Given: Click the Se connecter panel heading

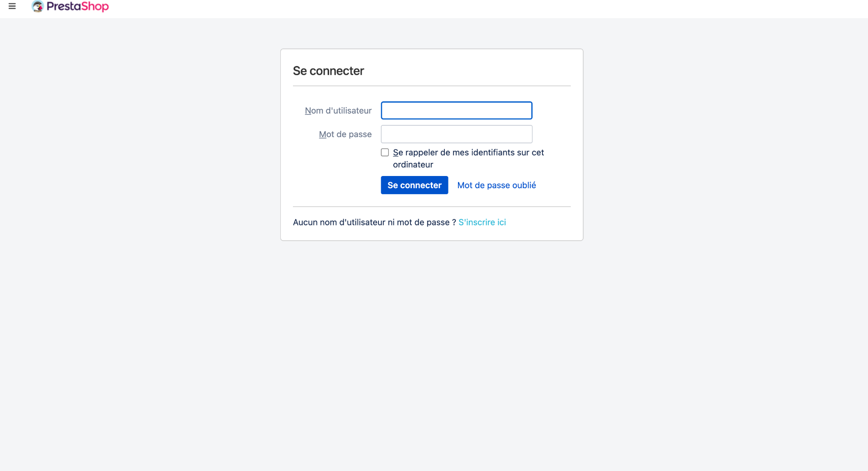Looking at the screenshot, I should pos(328,71).
